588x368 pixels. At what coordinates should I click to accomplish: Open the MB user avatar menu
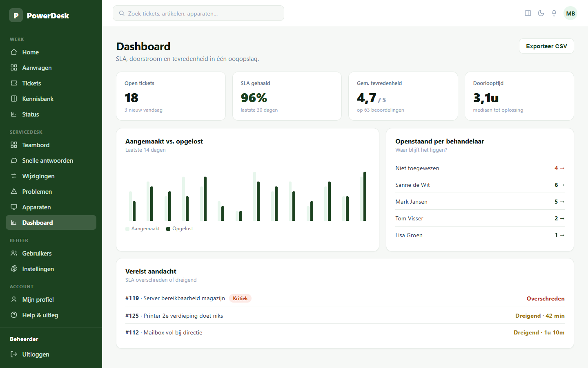pos(570,13)
